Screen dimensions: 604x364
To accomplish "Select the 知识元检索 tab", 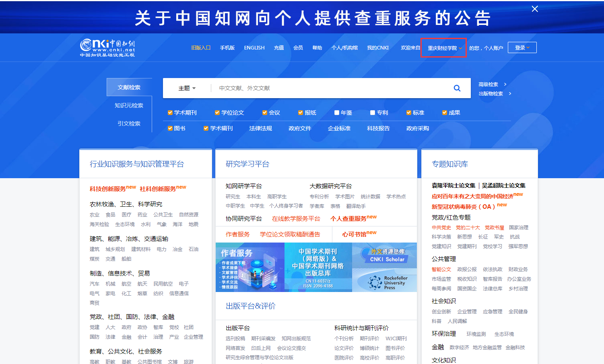I will pos(129,105).
